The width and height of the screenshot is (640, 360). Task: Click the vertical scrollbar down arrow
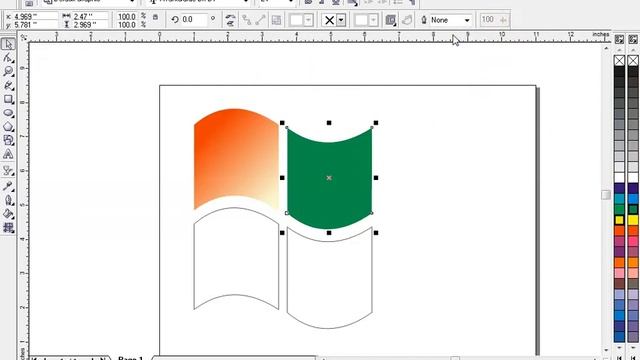(606, 349)
